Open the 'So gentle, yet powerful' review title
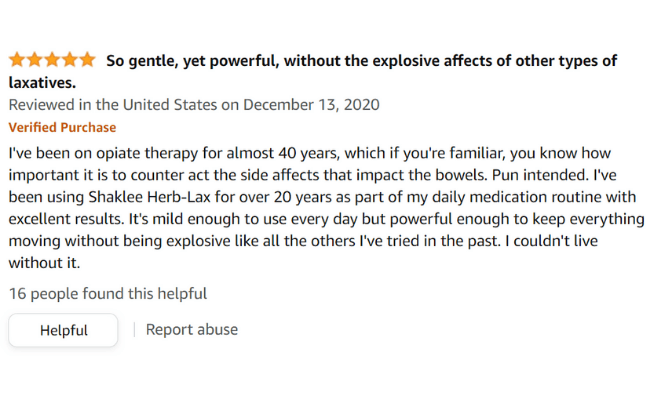This screenshot has height=400, width=650. coord(313,71)
